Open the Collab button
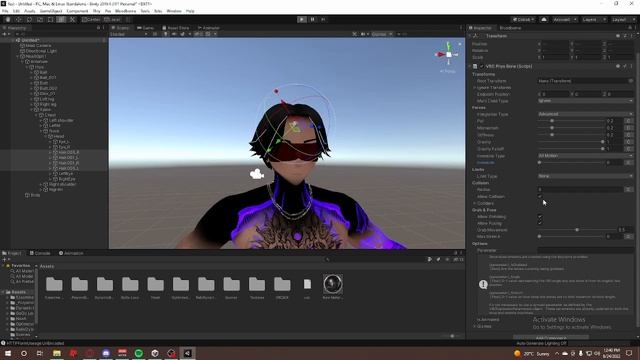Viewport: 640px width, 360px height. tap(523, 20)
